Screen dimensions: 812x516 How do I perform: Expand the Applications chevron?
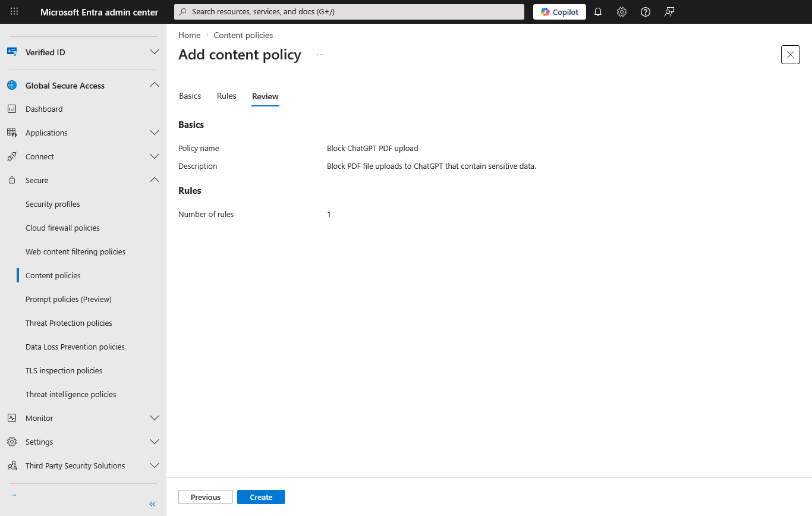[x=155, y=133]
